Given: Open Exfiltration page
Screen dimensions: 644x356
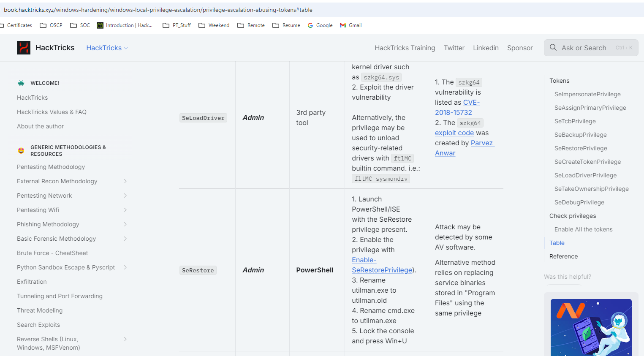Looking at the screenshot, I should pyautogui.click(x=32, y=282).
